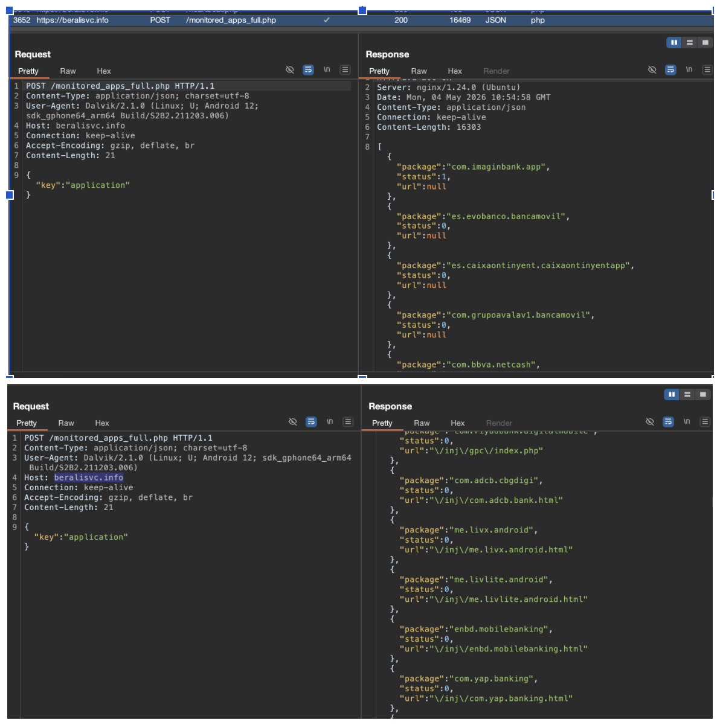The image size is (720, 728).
Task: Toggle hidden characters in lower Request pane
Action: tap(293, 422)
